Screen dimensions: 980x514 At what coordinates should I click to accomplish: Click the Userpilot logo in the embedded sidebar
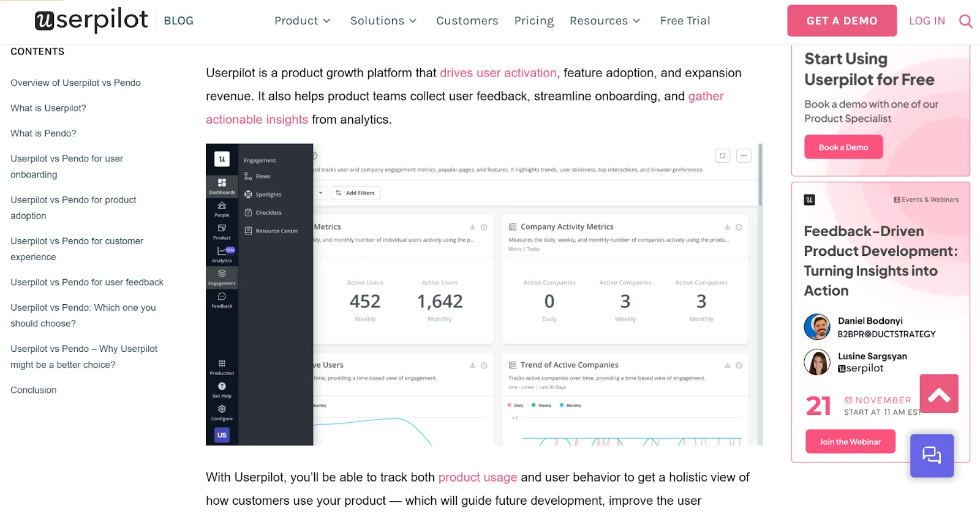coord(222,159)
